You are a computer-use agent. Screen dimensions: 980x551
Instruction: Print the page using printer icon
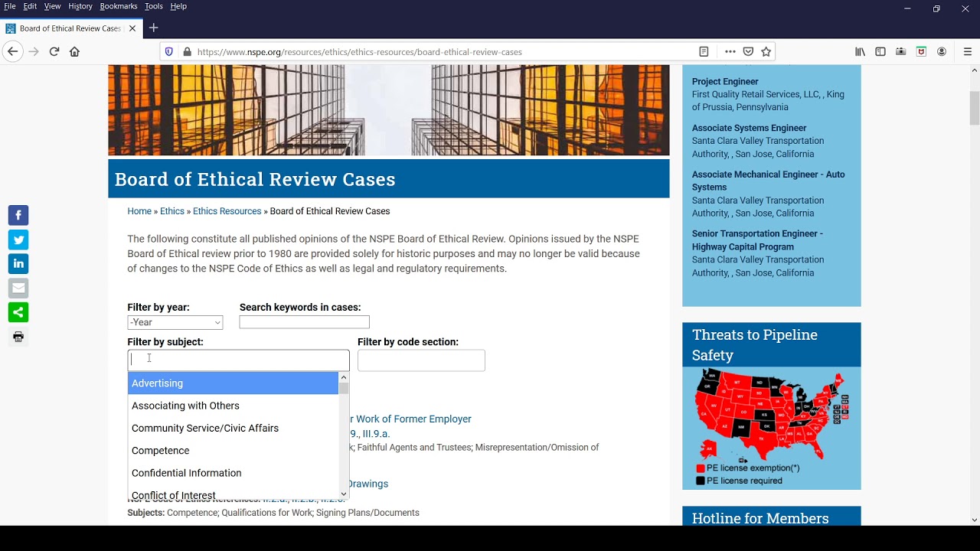pyautogui.click(x=18, y=337)
